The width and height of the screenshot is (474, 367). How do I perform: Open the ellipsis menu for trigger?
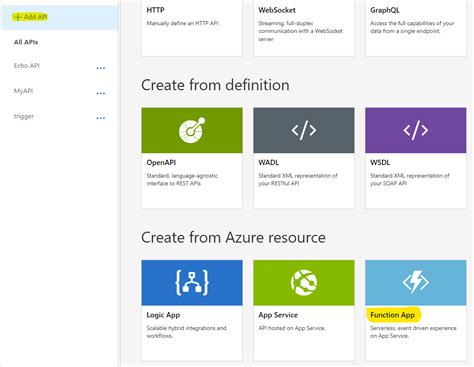click(101, 118)
